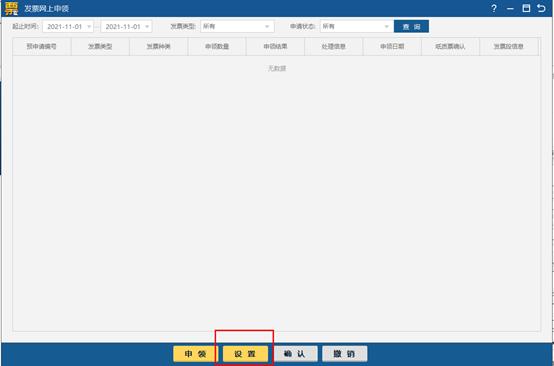Run the search with 查询 button
This screenshot has width=554, height=366.
[x=411, y=26]
